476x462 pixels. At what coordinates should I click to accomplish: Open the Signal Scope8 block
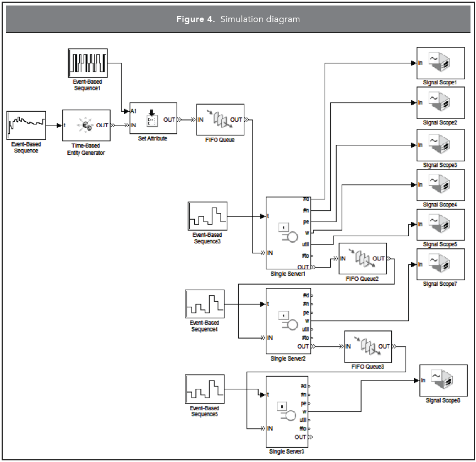[x=442, y=381]
